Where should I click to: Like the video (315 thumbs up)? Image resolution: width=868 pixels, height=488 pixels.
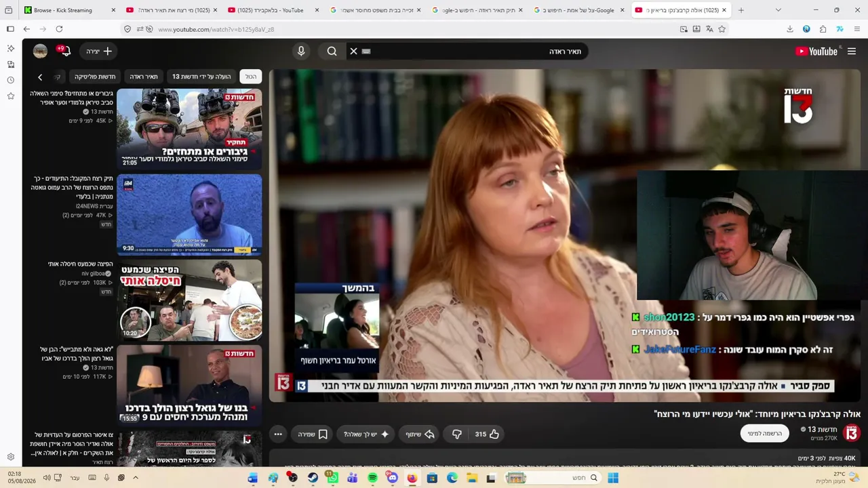pyautogui.click(x=487, y=434)
